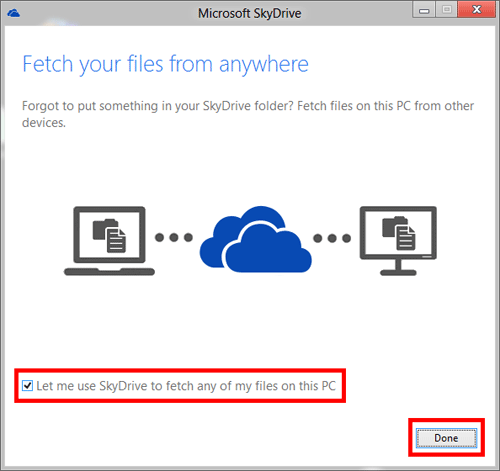The image size is (500, 471).
Task: Uncheck the fetch files on this PC checkbox
Action: (x=27, y=386)
